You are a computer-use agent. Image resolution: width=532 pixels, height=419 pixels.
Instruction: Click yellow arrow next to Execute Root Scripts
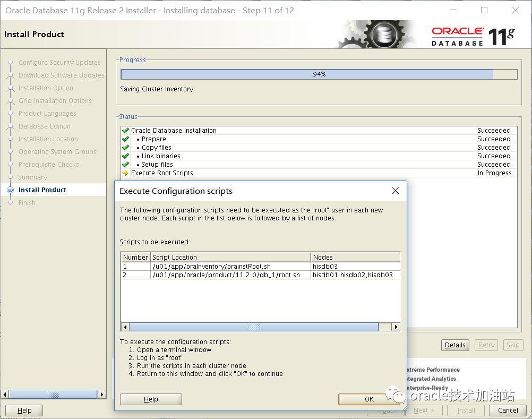[x=125, y=173]
